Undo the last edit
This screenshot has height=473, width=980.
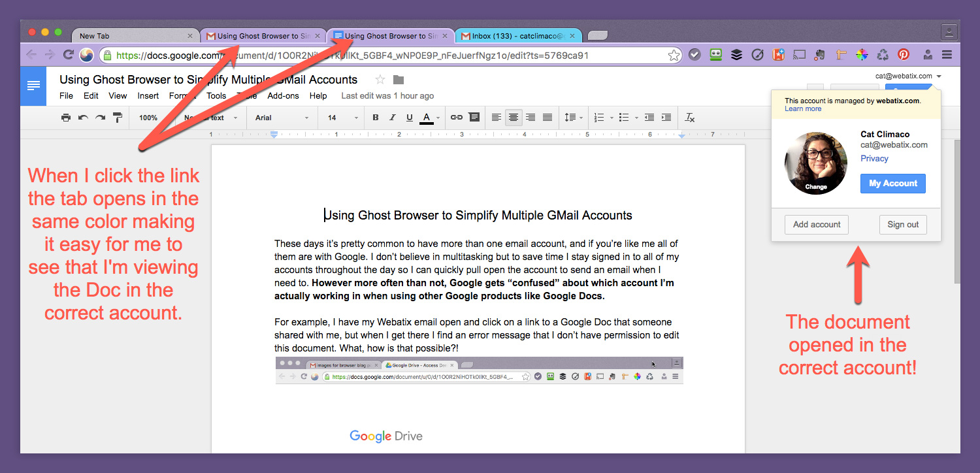pyautogui.click(x=83, y=118)
